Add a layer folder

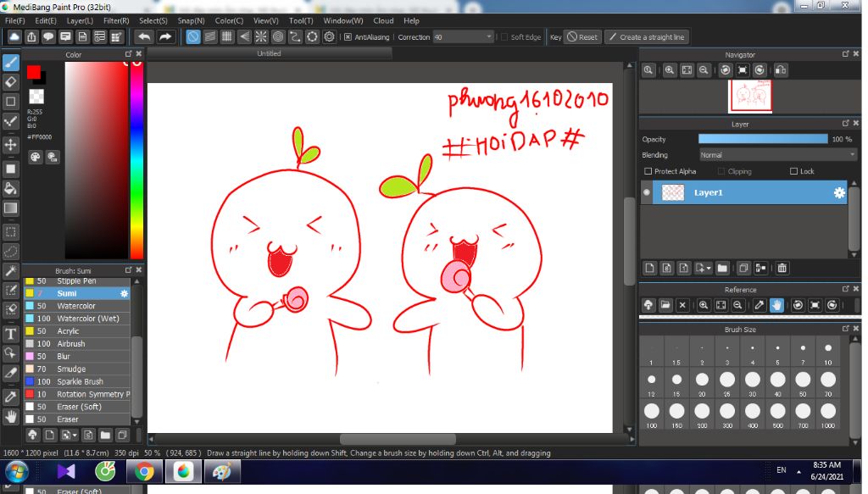[722, 269]
